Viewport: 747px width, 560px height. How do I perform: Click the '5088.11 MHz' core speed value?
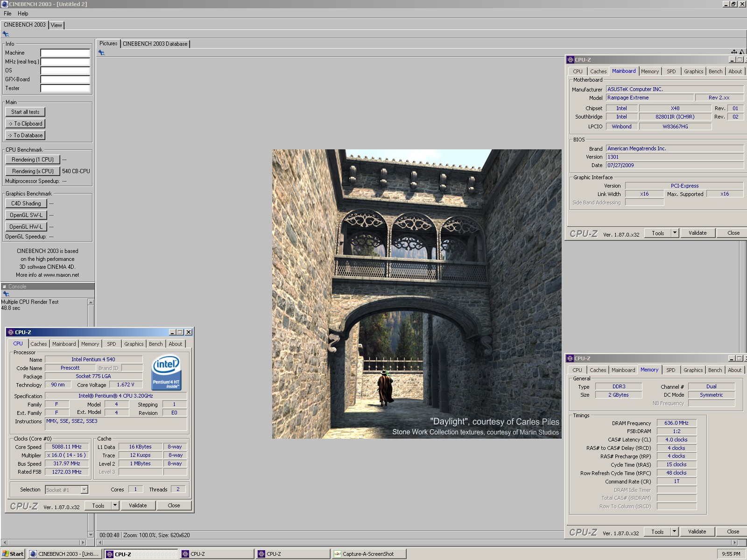(x=67, y=447)
